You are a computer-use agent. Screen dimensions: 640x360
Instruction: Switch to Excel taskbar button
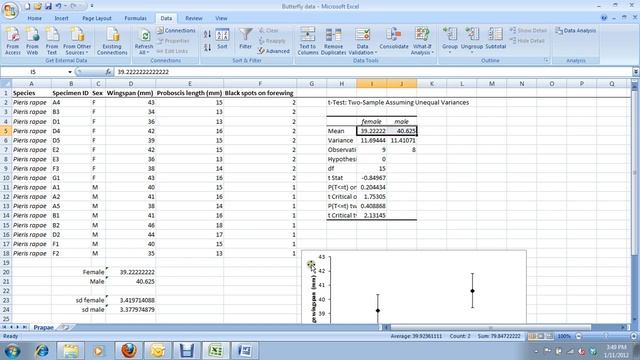pos(216,351)
